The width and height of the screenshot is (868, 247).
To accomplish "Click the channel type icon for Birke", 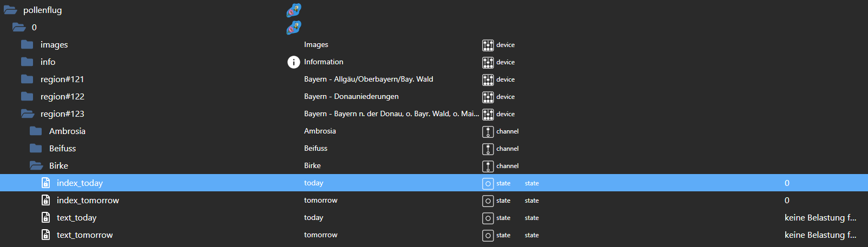I will pyautogui.click(x=488, y=166).
